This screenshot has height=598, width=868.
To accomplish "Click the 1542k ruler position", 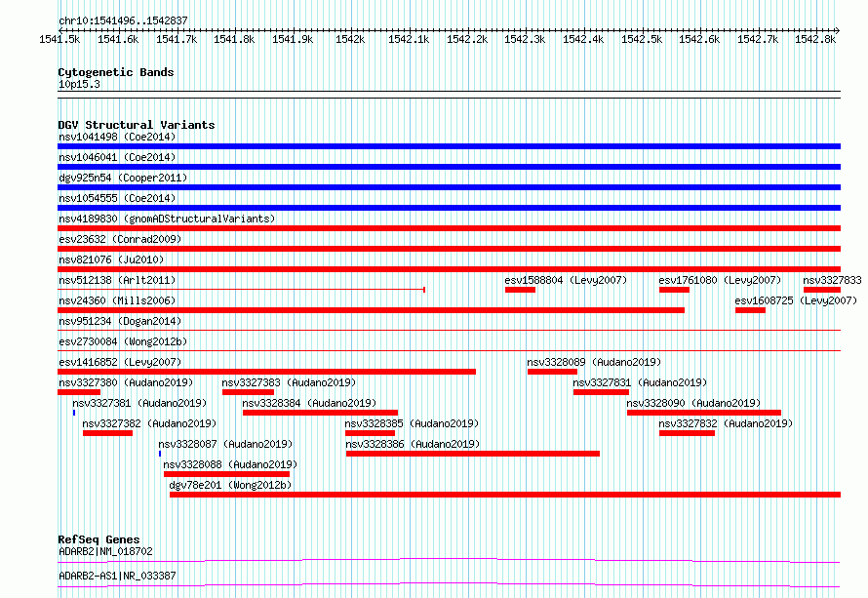I will (x=350, y=39).
